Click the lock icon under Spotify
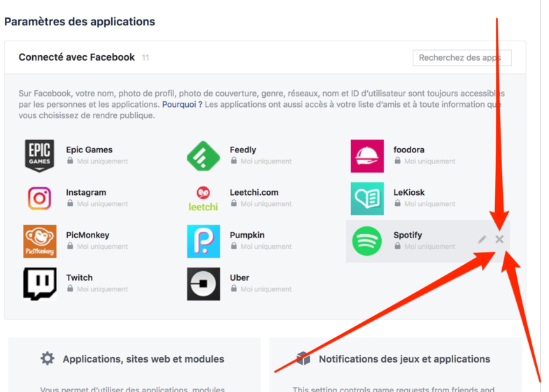The image size is (549, 392). [x=397, y=246]
